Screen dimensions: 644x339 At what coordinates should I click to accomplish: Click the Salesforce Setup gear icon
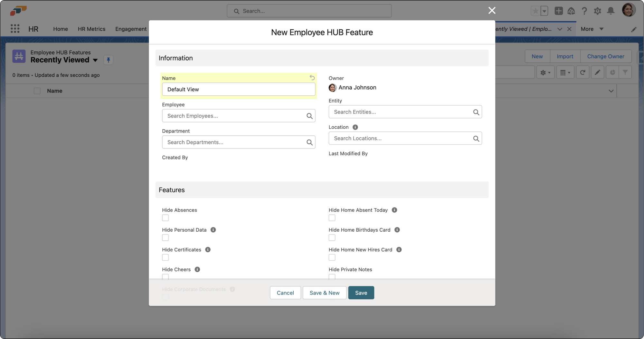(598, 11)
